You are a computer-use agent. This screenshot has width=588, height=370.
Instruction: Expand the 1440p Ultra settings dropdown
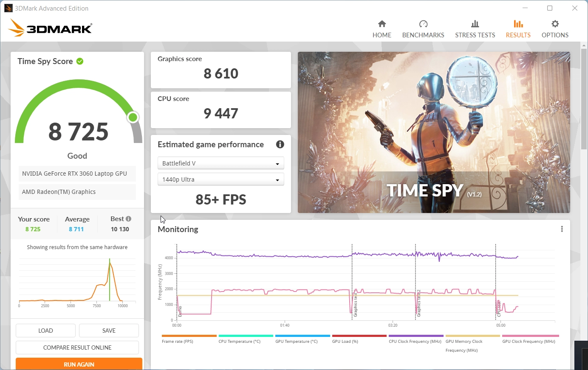point(220,179)
